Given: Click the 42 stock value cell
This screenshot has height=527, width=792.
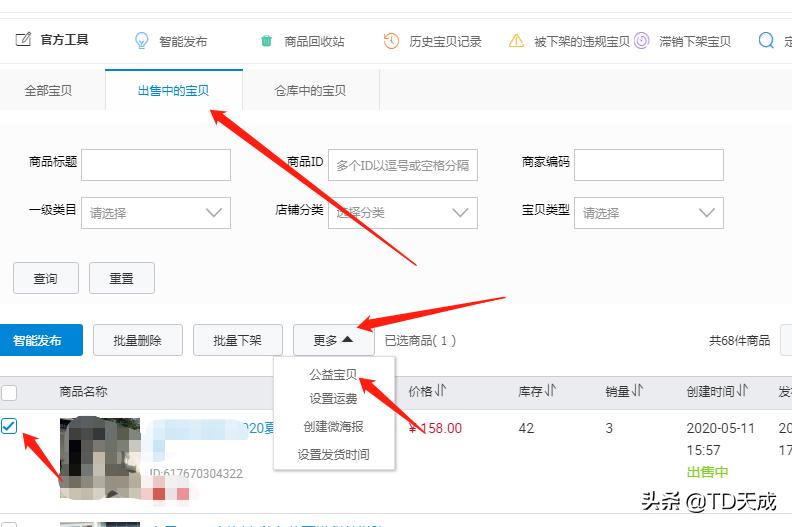Looking at the screenshot, I should (x=526, y=428).
